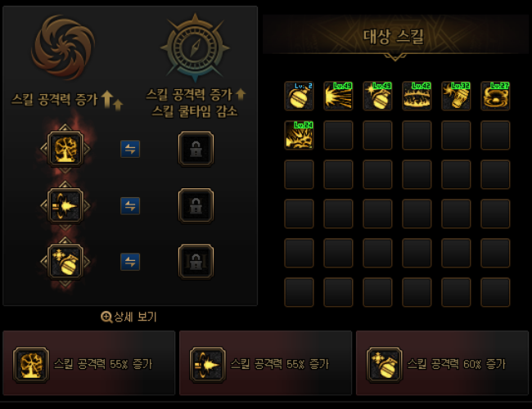
Task: Select the swirling flame attack emblem
Action: [63, 47]
